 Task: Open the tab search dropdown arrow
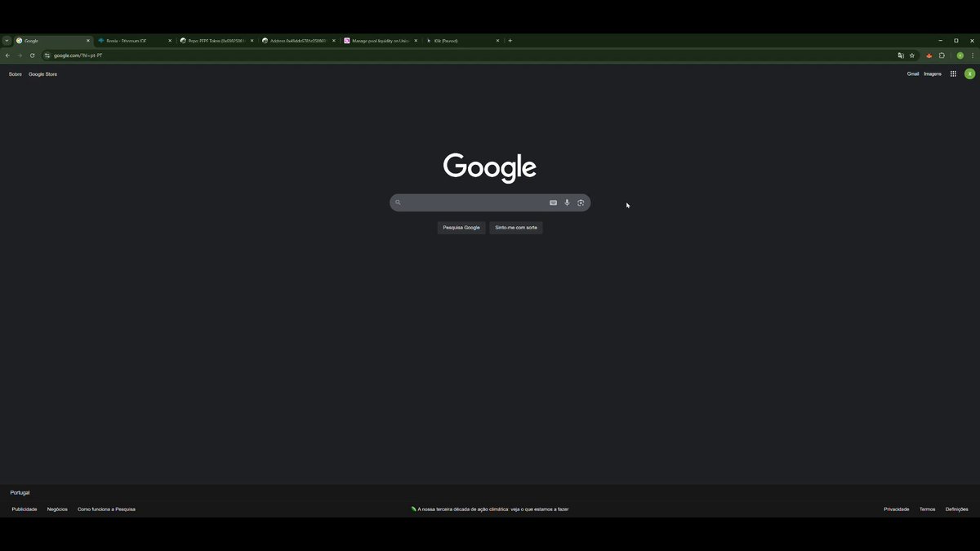(x=7, y=40)
